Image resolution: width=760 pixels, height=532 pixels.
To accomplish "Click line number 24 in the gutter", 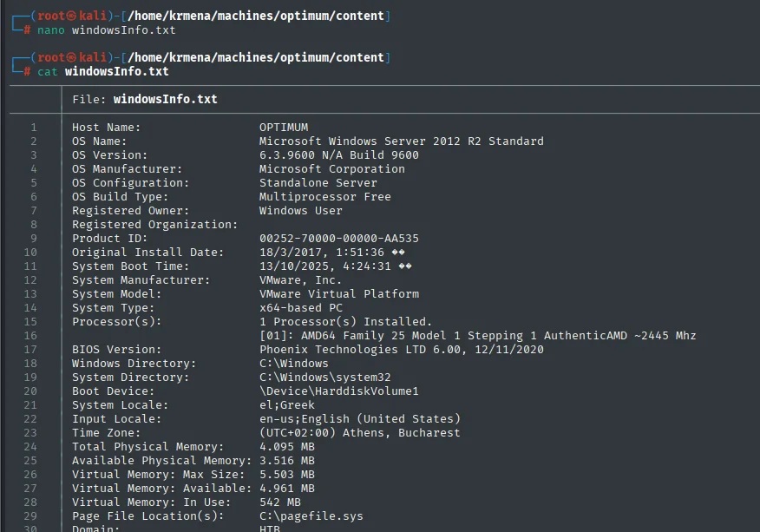I will click(x=30, y=447).
